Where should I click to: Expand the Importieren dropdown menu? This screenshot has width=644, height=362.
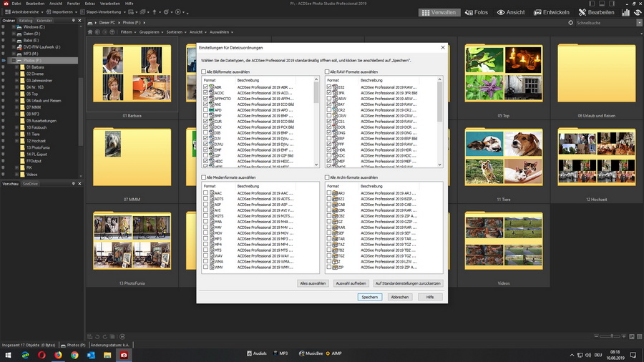[64, 12]
